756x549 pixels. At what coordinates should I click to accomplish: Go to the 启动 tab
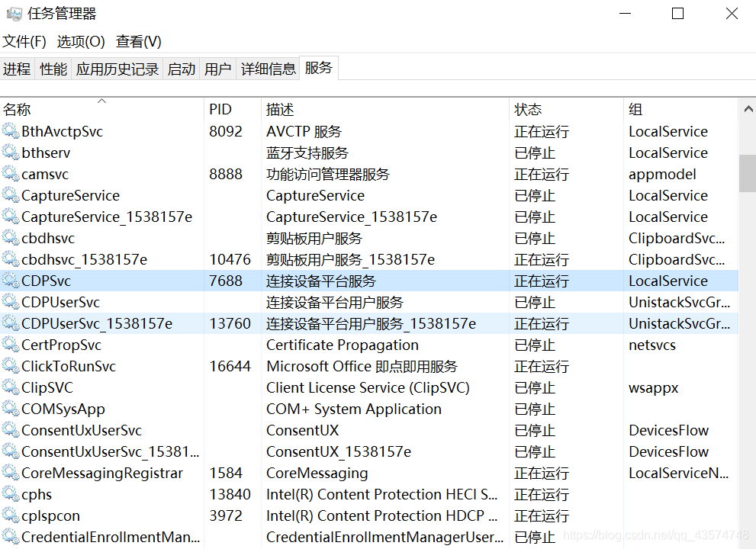click(182, 69)
